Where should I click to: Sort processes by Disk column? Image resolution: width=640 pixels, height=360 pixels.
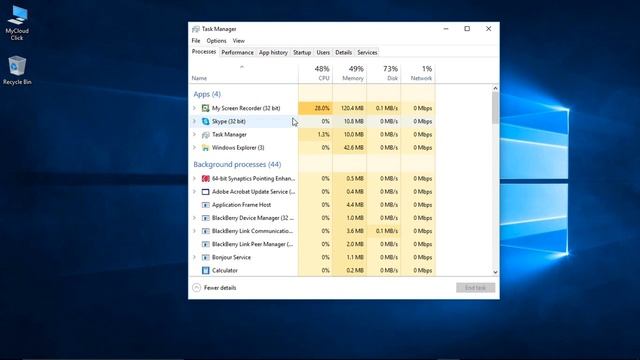pos(384,73)
